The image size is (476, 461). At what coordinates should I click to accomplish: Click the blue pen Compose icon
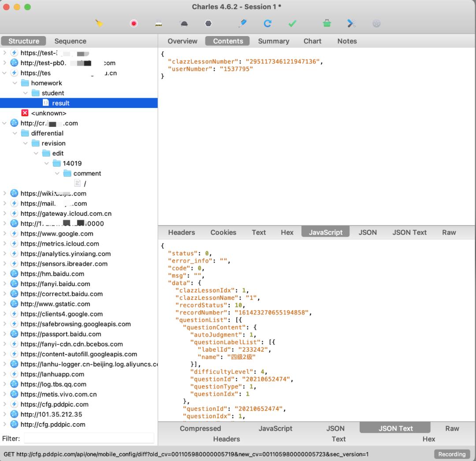pos(242,23)
